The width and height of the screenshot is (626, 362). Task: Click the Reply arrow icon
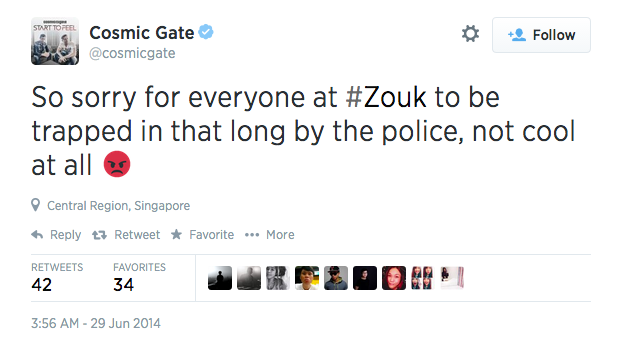(37, 235)
